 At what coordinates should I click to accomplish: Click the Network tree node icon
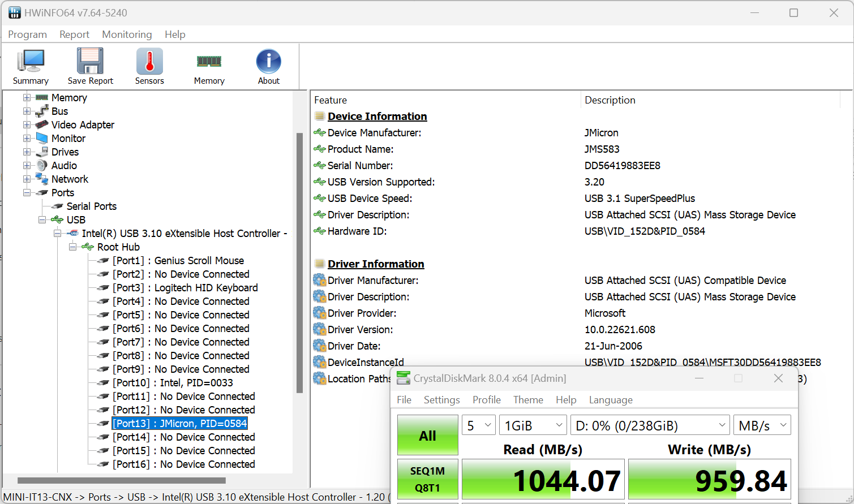point(42,179)
